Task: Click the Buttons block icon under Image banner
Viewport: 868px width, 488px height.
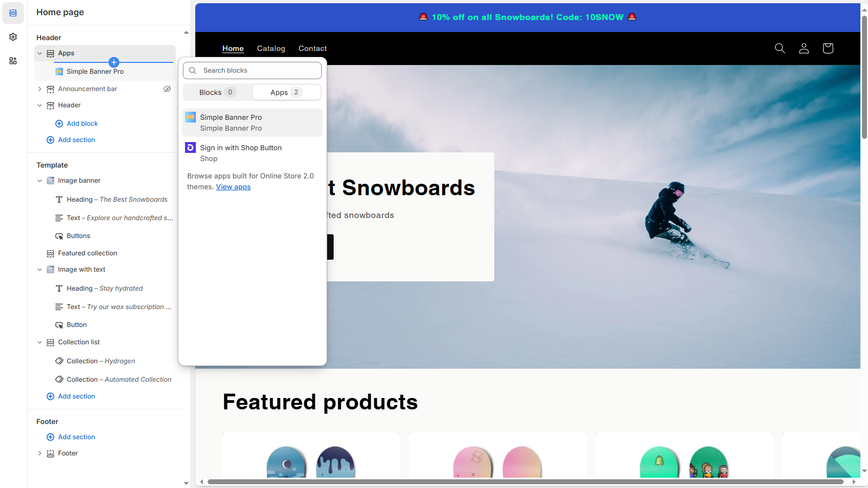Action: [x=59, y=236]
